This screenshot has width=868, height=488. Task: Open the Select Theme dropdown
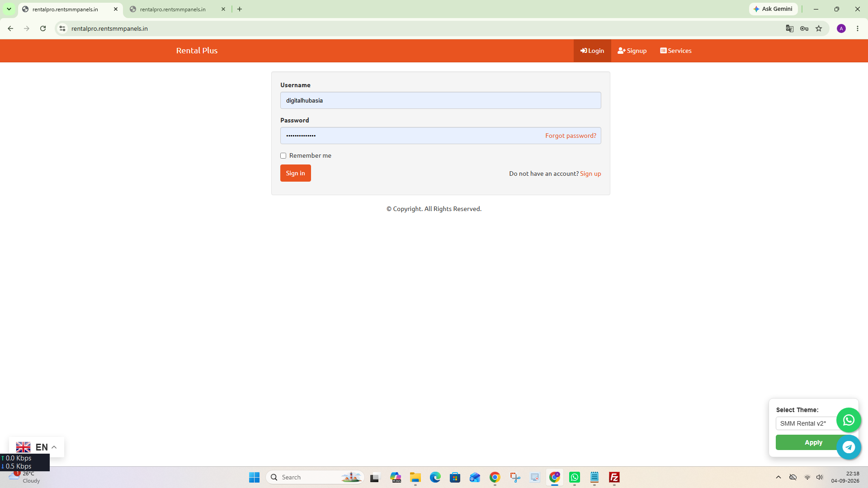pos(807,423)
